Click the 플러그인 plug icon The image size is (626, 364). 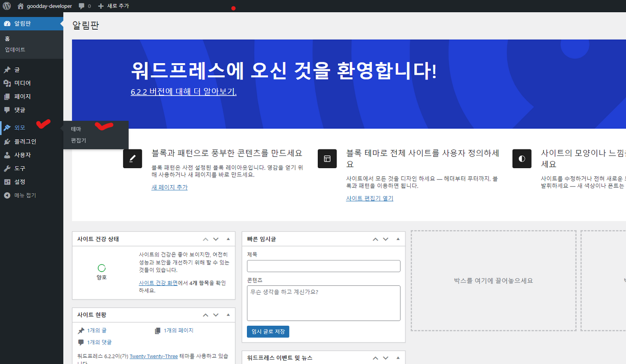tap(7, 142)
